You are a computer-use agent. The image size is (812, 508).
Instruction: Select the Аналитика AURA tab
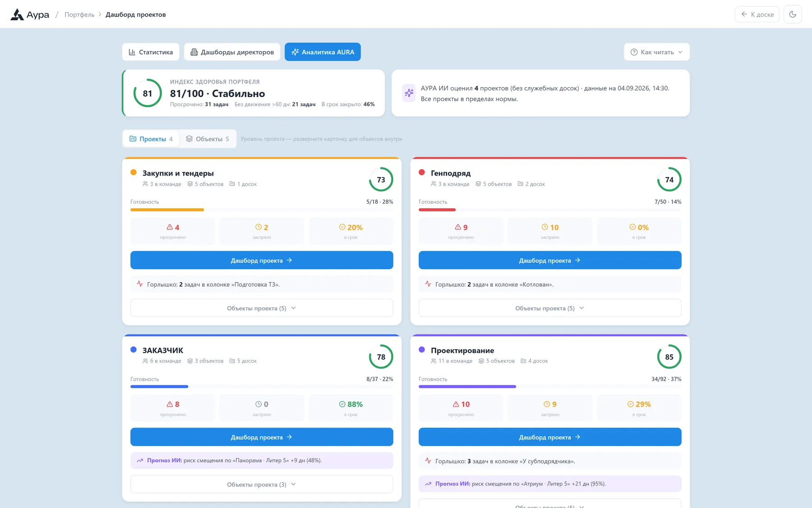(323, 52)
